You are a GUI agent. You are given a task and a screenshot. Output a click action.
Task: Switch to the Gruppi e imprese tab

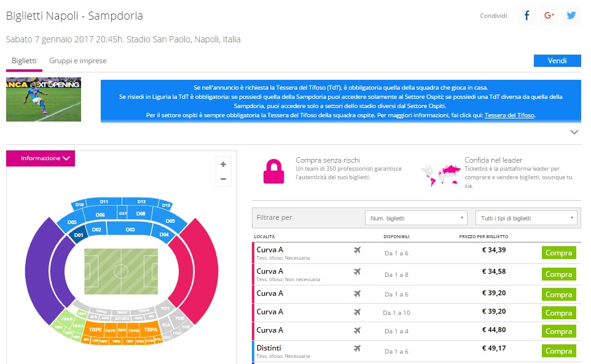pos(77,61)
